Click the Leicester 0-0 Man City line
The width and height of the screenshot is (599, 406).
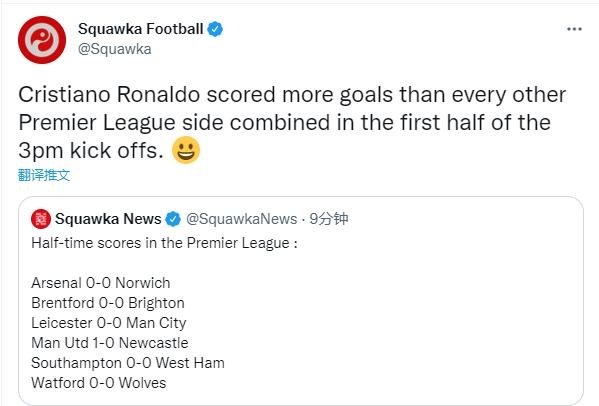109,323
